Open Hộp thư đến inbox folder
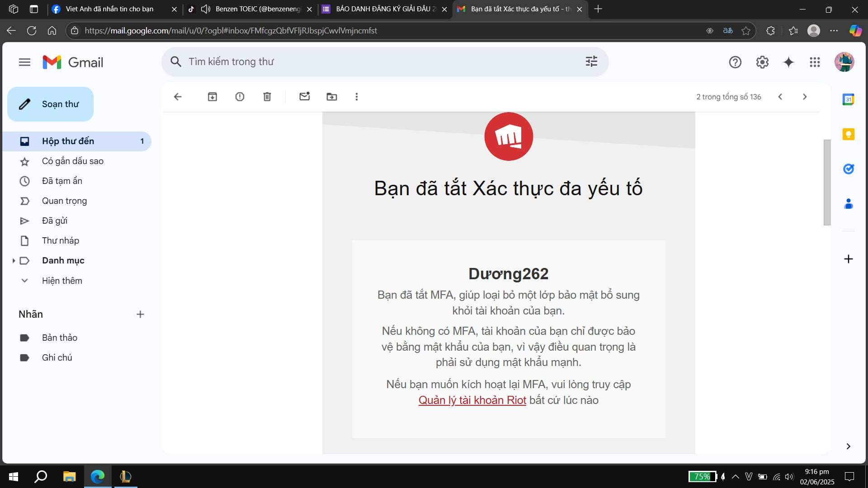The image size is (868, 488). click(x=77, y=141)
